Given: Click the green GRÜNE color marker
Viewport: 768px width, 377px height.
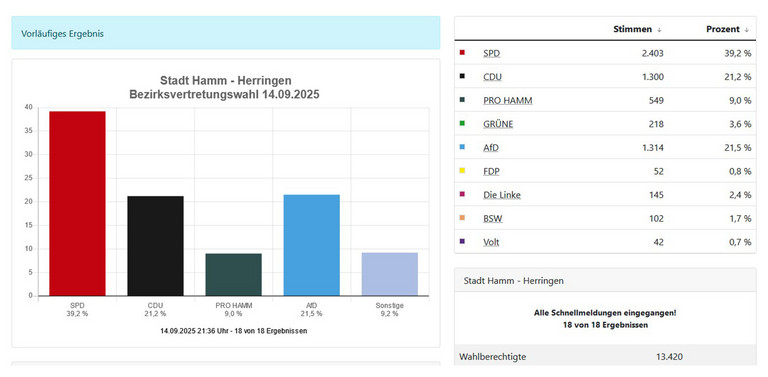Looking at the screenshot, I should click(x=462, y=123).
